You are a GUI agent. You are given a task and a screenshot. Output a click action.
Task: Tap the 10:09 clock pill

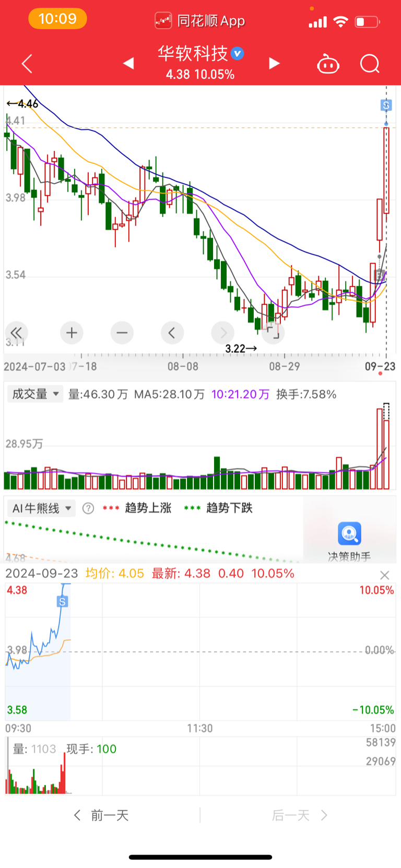(x=57, y=19)
